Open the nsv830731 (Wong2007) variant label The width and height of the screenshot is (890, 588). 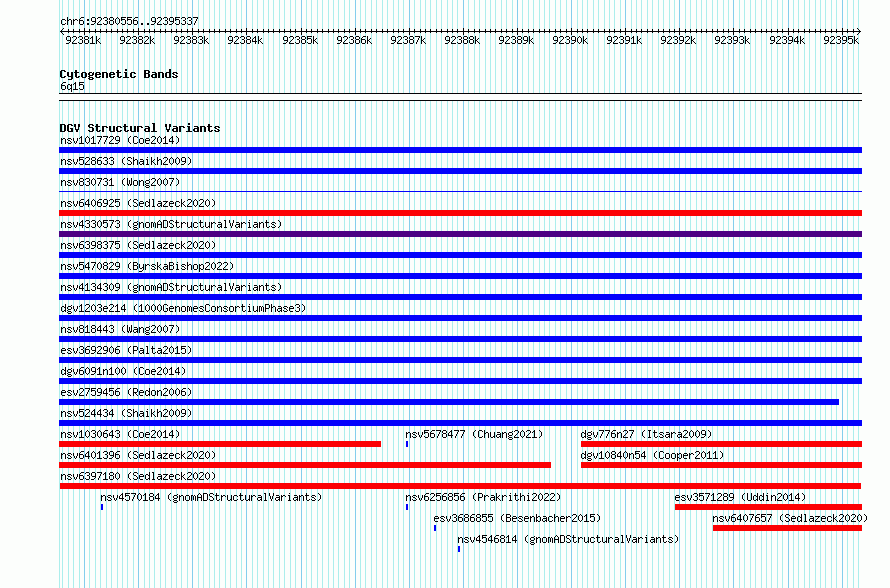pyautogui.click(x=120, y=182)
